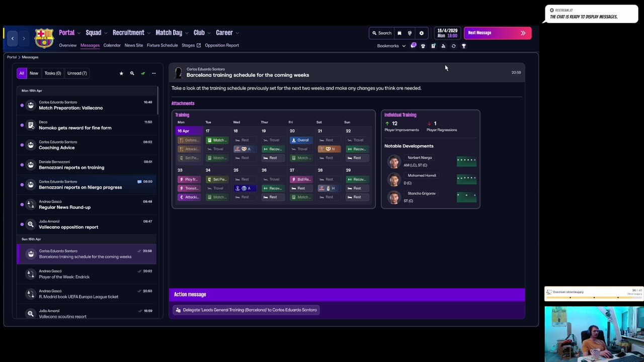Expand the Match Day menu
Screen dimensions: 644x362
coord(172,33)
